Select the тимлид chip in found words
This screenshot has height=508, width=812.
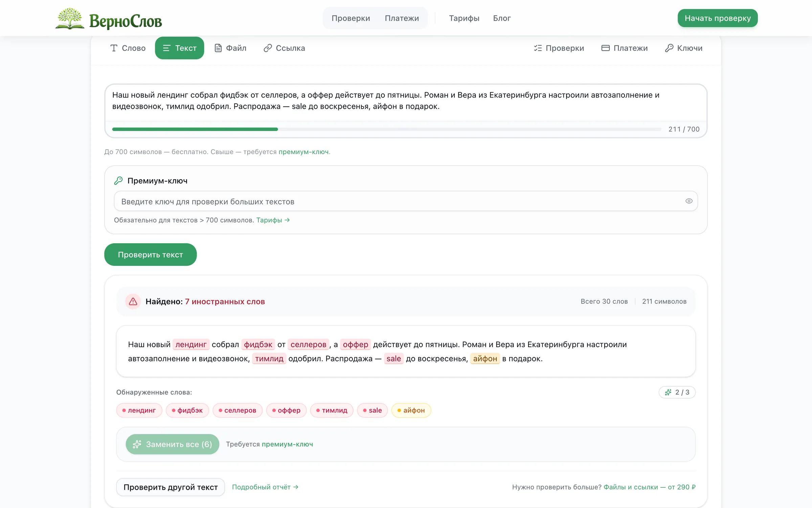coord(332,410)
